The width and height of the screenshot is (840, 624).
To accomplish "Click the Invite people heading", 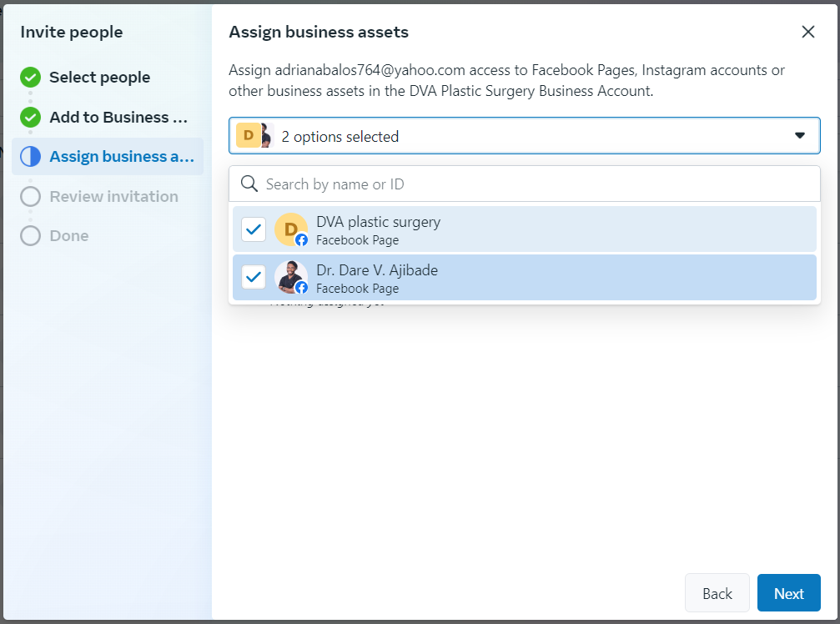I will pyautogui.click(x=72, y=33).
